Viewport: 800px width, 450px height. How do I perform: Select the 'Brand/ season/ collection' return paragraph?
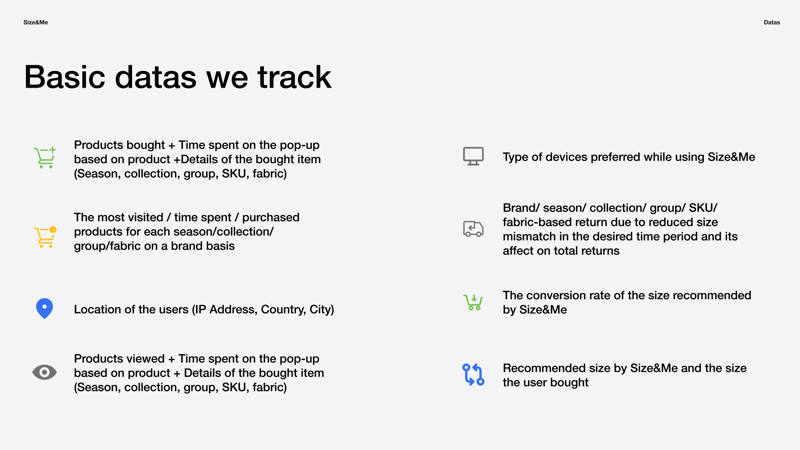[619, 229]
